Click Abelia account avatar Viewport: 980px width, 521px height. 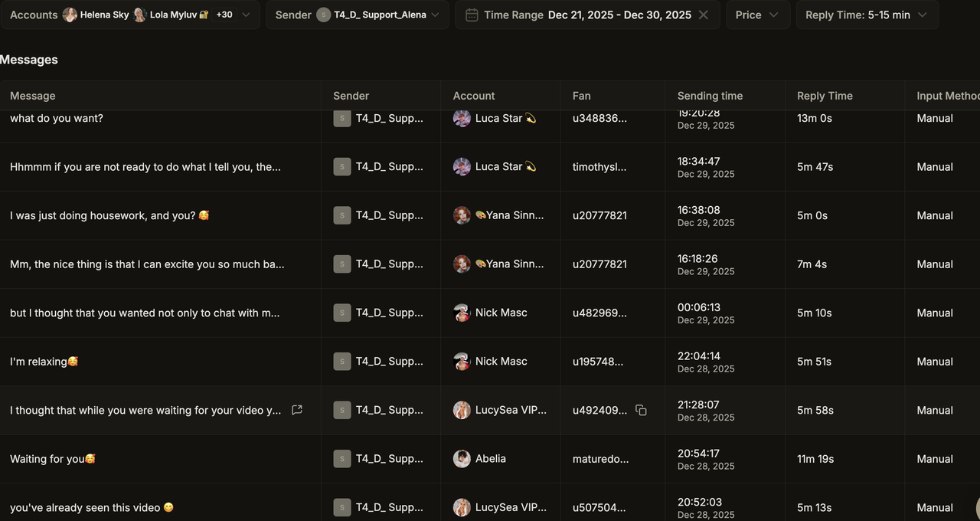(462, 458)
